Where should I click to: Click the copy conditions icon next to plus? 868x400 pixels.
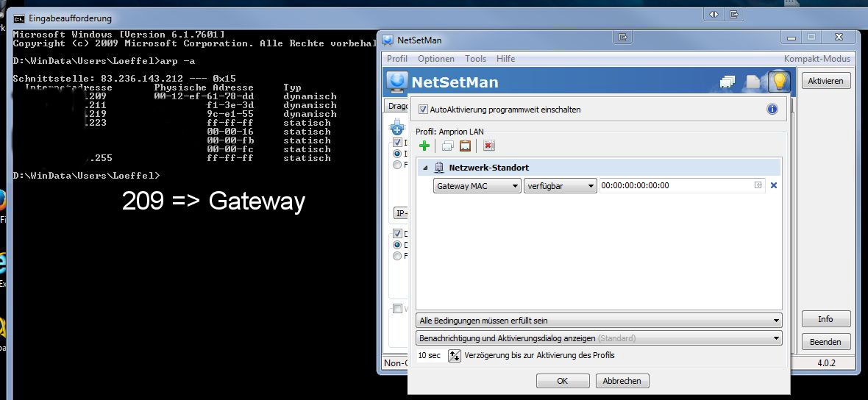click(x=447, y=146)
